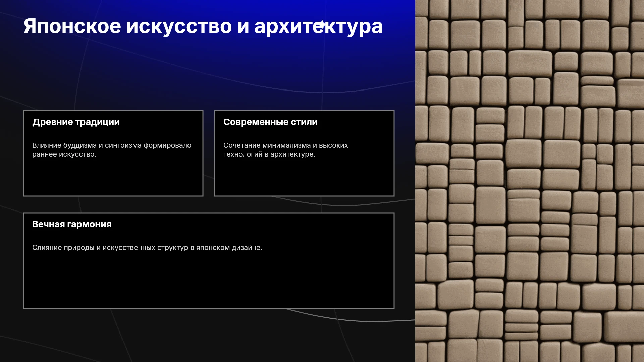This screenshot has width=644, height=362.
Task: Select the Вечная гармония card heading
Action: [72, 224]
